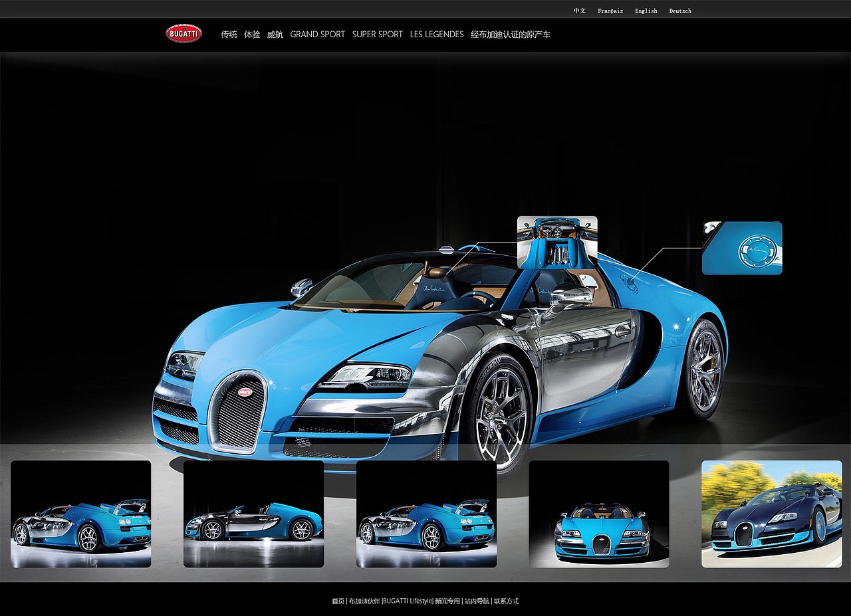Screen dimensions: 851x616
Task: Switch language to 中文
Action: coord(580,11)
